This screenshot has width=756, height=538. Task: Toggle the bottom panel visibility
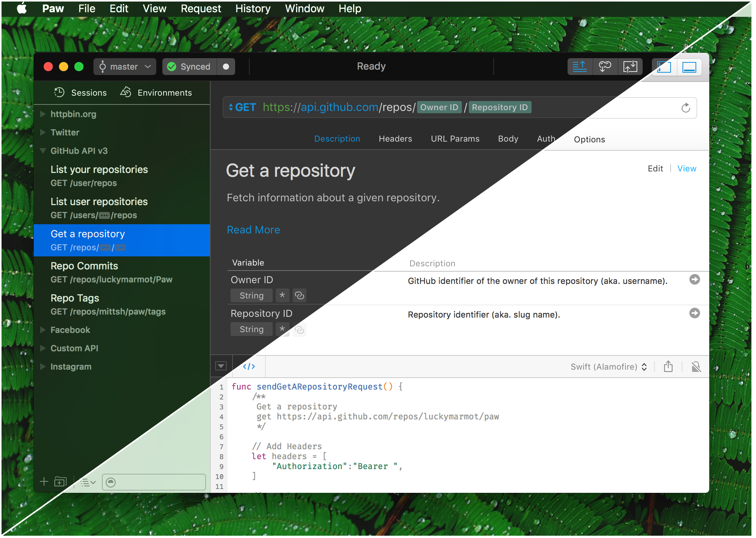click(689, 67)
